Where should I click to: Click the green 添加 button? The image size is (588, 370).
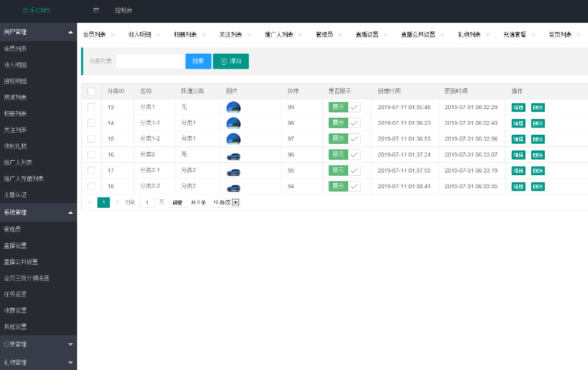(231, 61)
